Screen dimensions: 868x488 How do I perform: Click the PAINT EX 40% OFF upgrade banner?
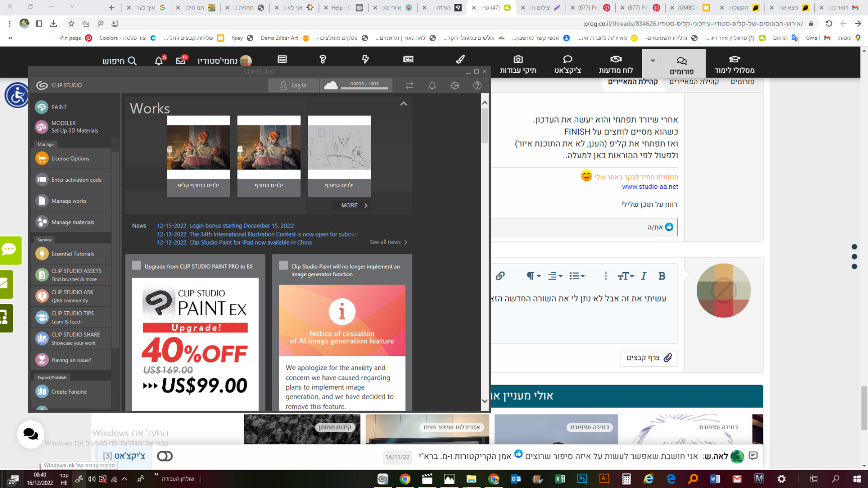(195, 344)
